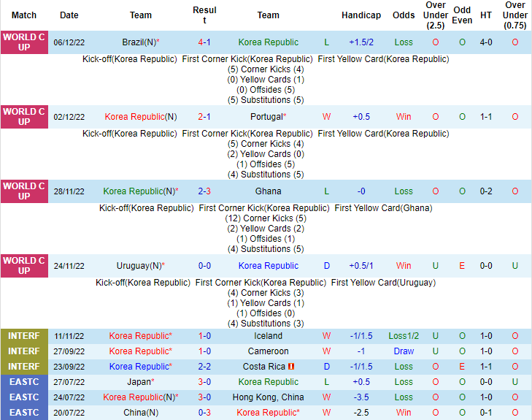Image resolution: width=532 pixels, height=420 pixels.
Task: Select the Brazil(N) team link
Action: click(139, 42)
